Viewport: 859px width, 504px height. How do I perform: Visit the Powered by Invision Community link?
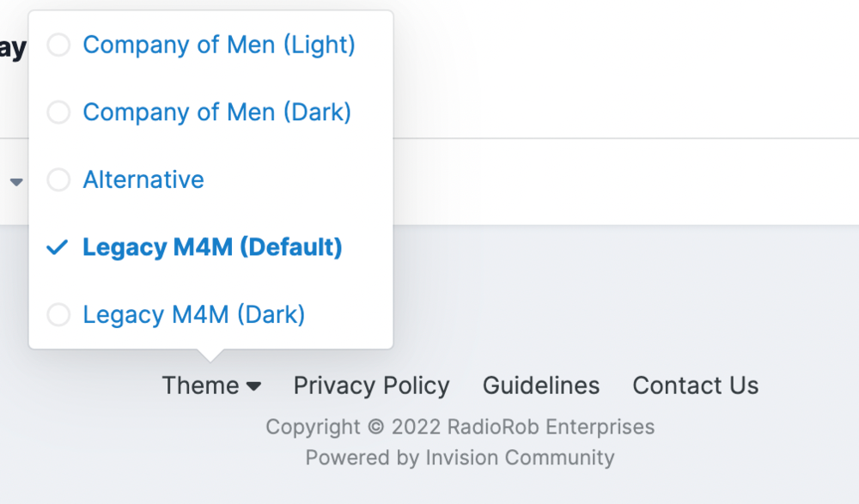(460, 458)
